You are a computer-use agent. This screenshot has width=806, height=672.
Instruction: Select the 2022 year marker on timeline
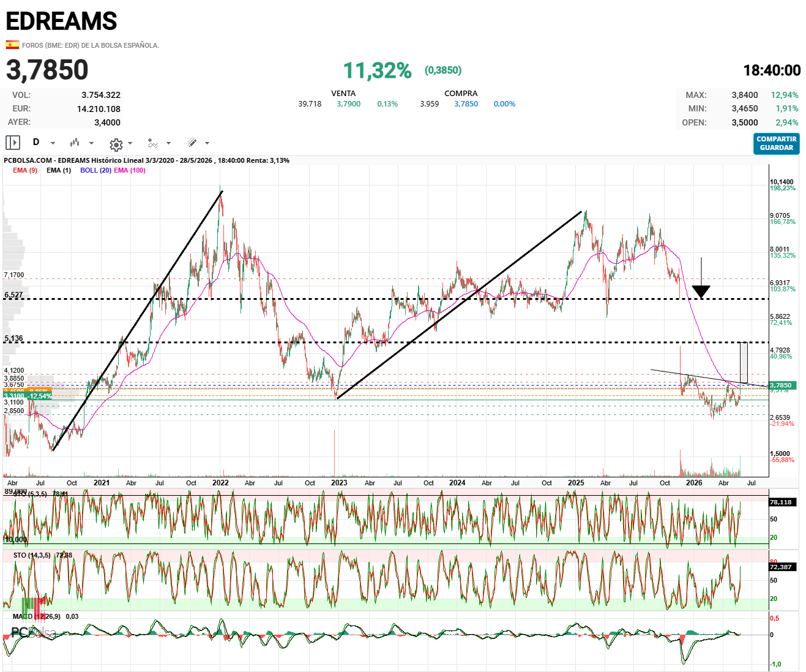[x=220, y=483]
